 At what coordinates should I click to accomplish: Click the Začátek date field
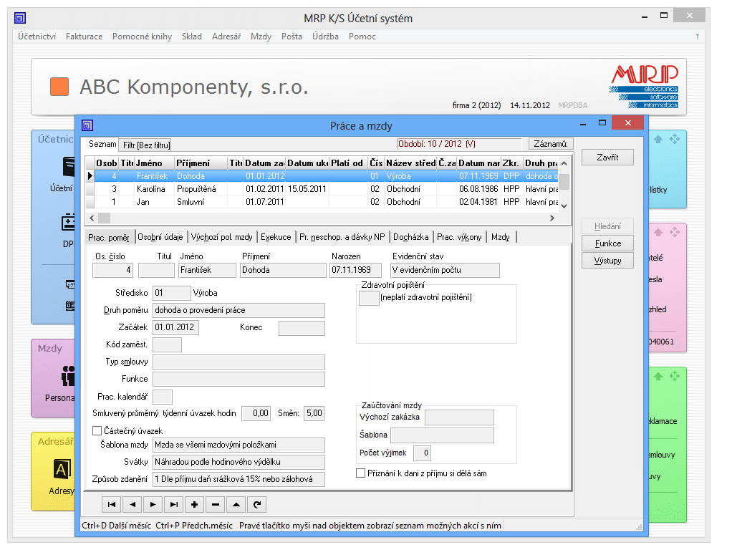tap(175, 327)
